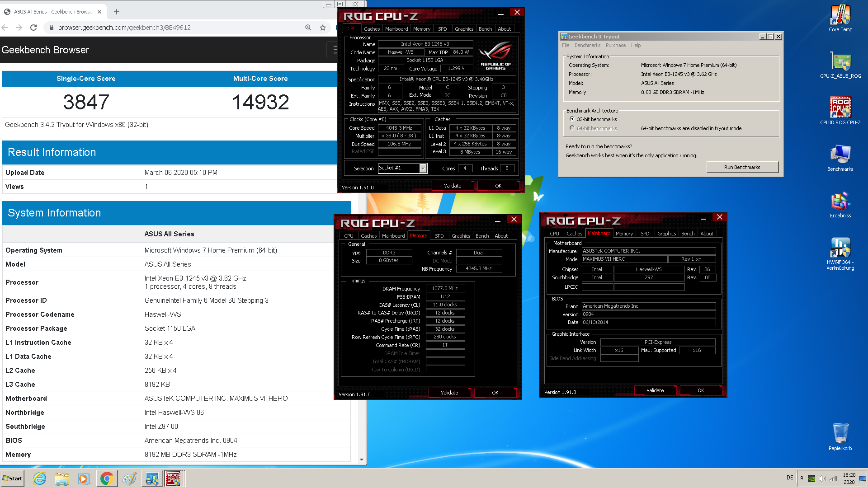Expand the Socket #1 selection dropdown
The width and height of the screenshot is (868, 488).
pos(423,168)
